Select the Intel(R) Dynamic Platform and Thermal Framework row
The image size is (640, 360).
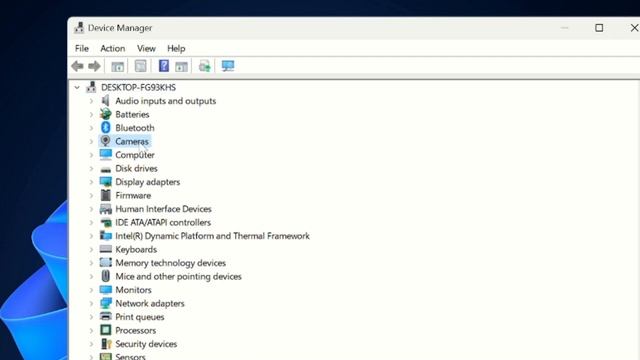point(212,236)
